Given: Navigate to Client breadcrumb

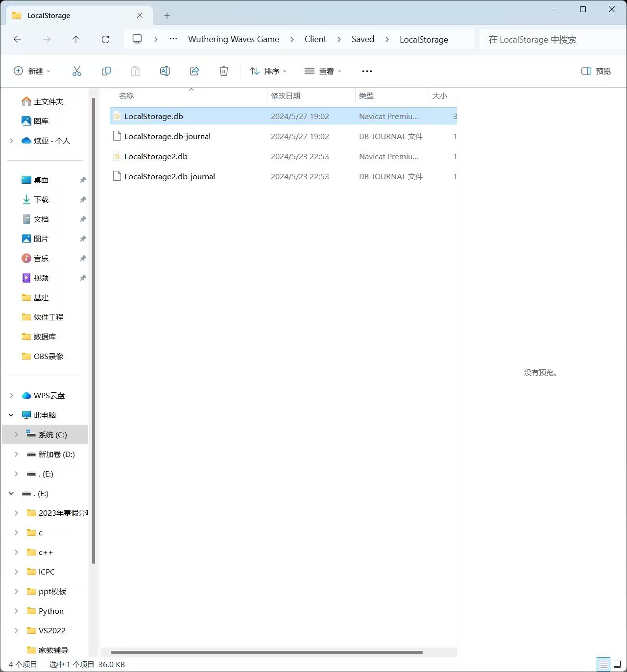Looking at the screenshot, I should click(x=315, y=39).
